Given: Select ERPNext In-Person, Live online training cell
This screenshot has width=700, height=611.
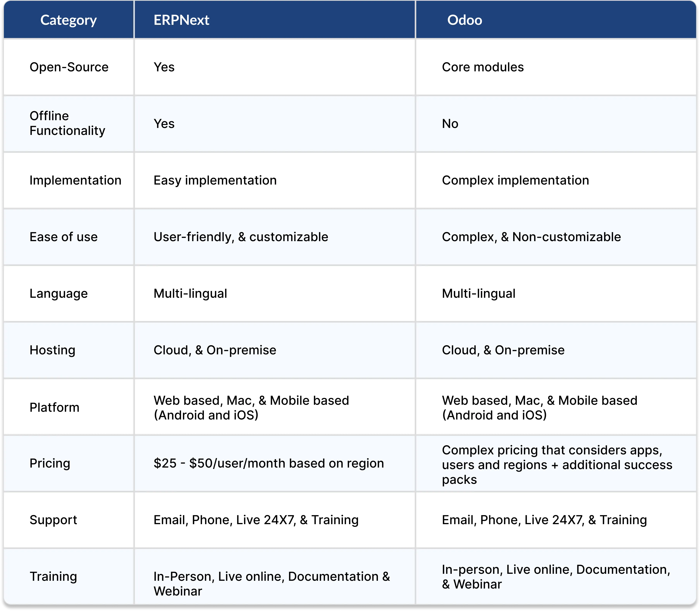Looking at the screenshot, I should [x=272, y=584].
